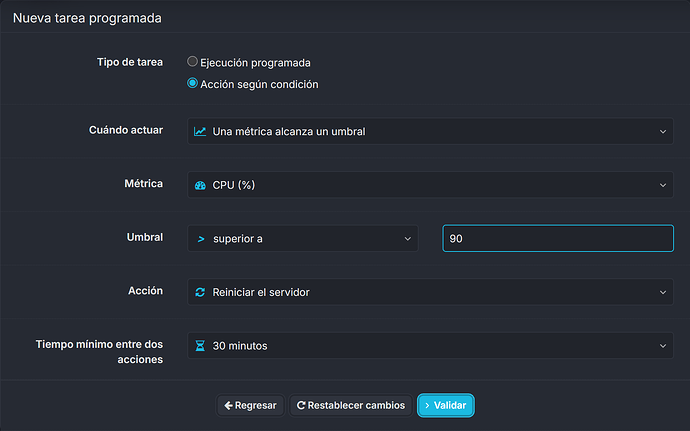690x431 pixels.
Task: Click the 'Nueva tarea programada' heading
Action: click(x=87, y=18)
